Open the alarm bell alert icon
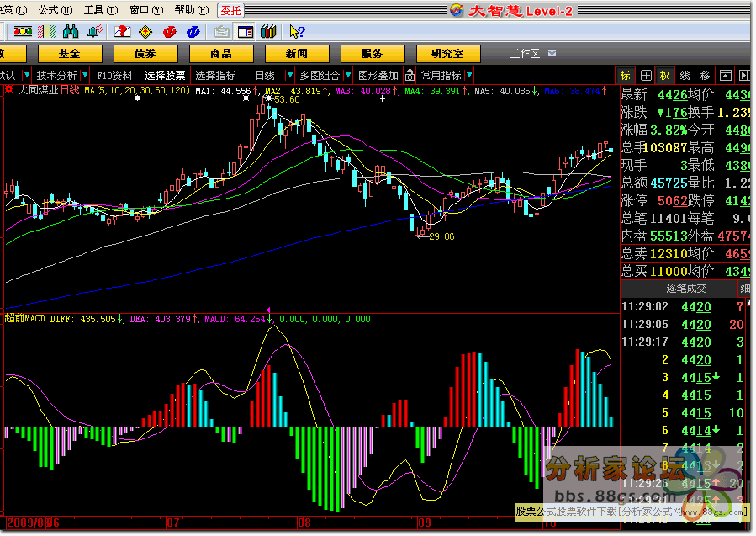Viewport: 756px width, 536px height. (x=94, y=32)
